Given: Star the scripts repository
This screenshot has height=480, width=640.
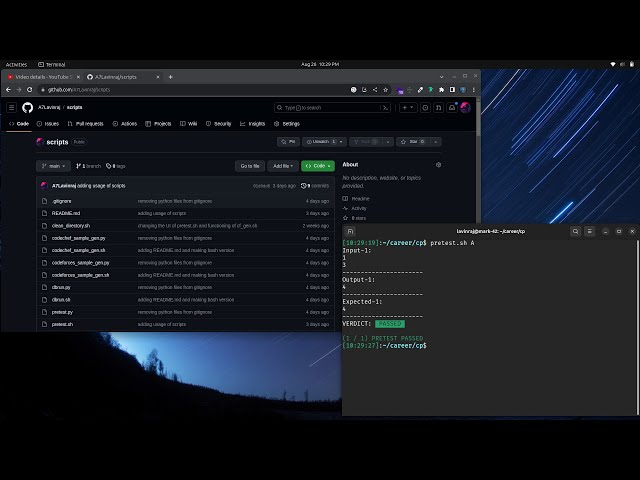Looking at the screenshot, I should pyautogui.click(x=413, y=142).
